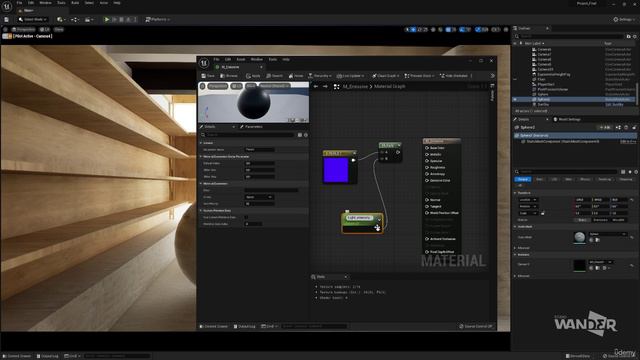Click the Emissive Color input pin
The image size is (640, 360).
[427, 180]
